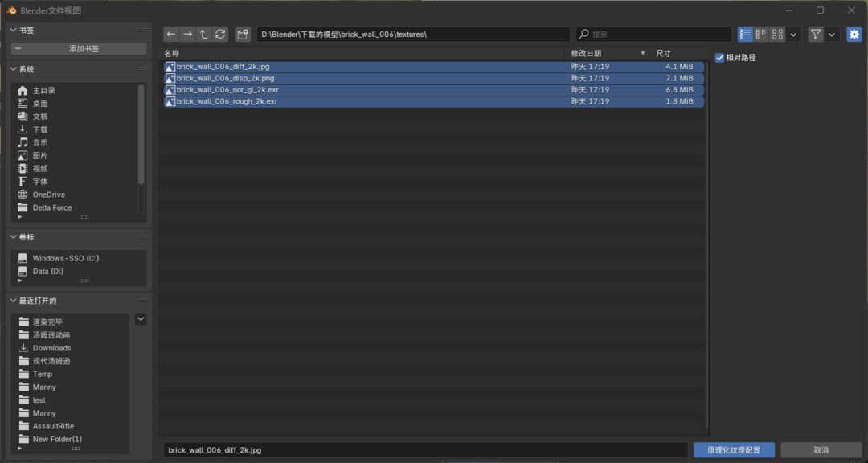
Task: Click the 7.1 MiB size cell
Action: pyautogui.click(x=679, y=78)
